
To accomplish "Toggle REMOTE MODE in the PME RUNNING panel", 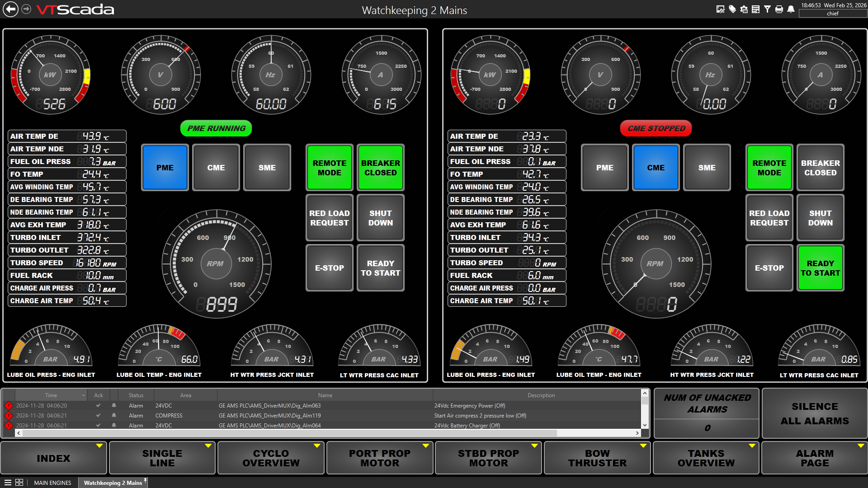I will [330, 168].
